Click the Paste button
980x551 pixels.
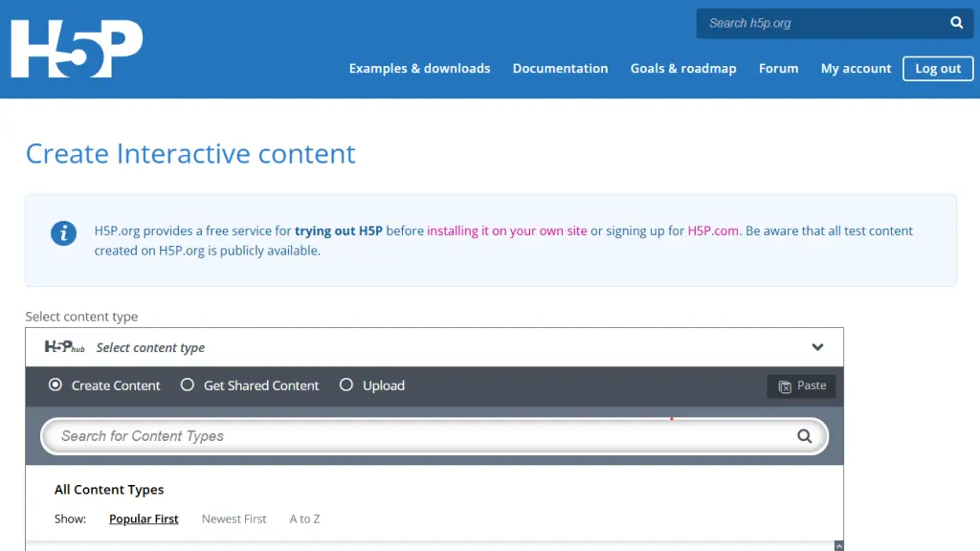[x=801, y=386]
